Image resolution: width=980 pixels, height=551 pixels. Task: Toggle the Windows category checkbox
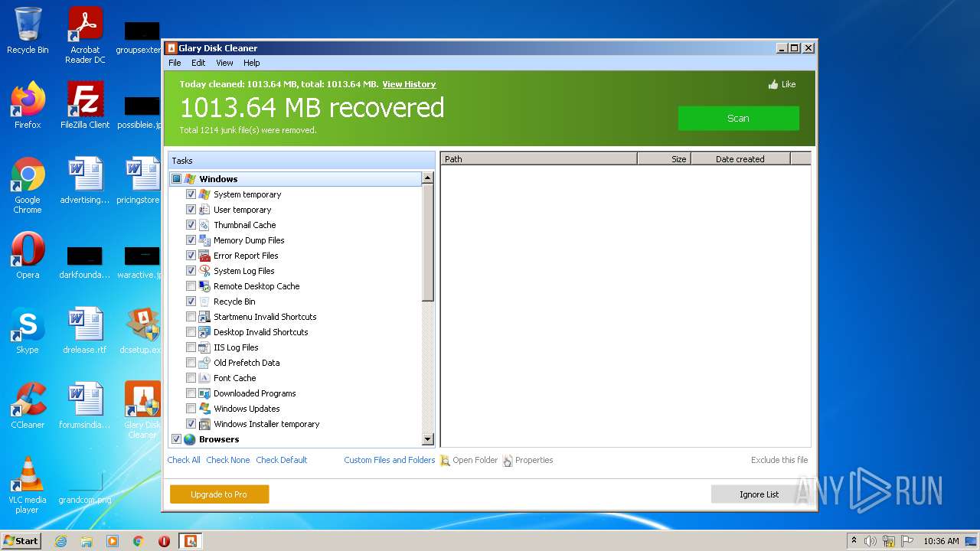click(x=176, y=179)
